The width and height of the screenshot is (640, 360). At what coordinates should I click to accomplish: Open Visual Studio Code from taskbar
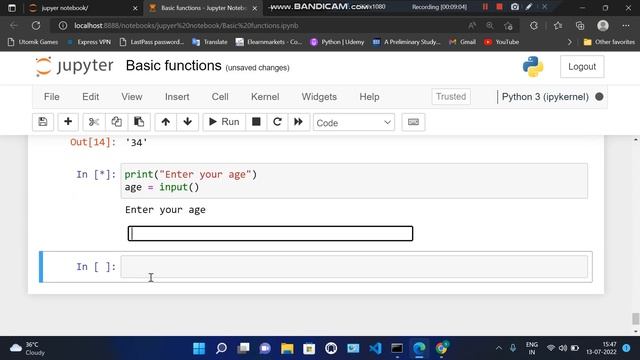point(375,348)
